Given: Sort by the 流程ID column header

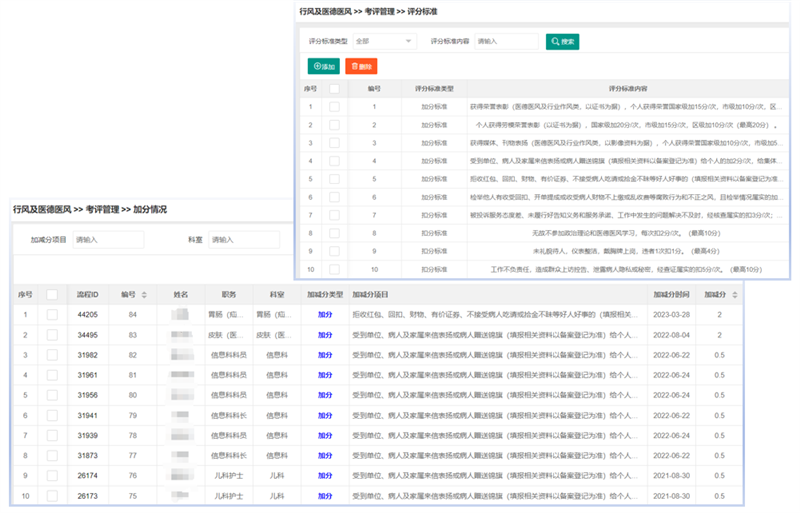Looking at the screenshot, I should [x=88, y=295].
